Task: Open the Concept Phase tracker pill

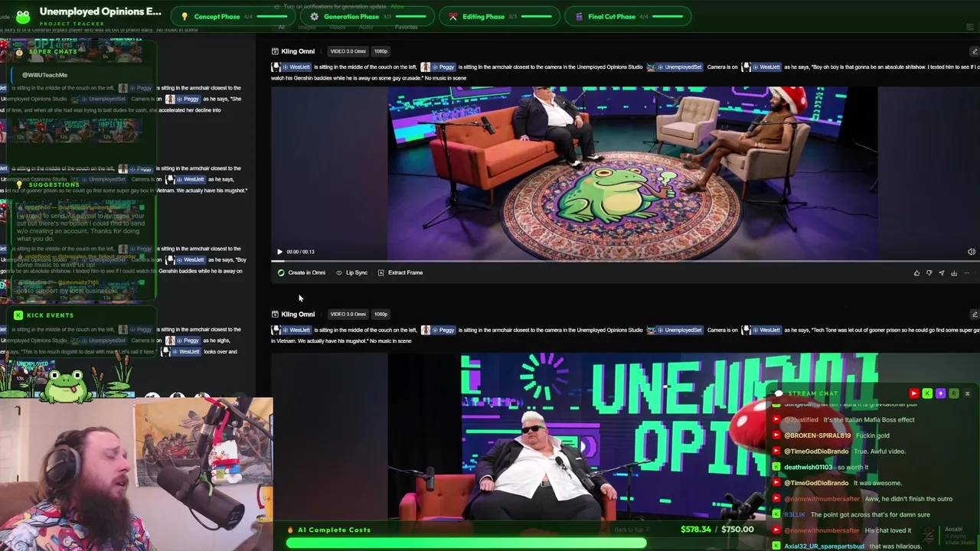Action: pyautogui.click(x=234, y=16)
